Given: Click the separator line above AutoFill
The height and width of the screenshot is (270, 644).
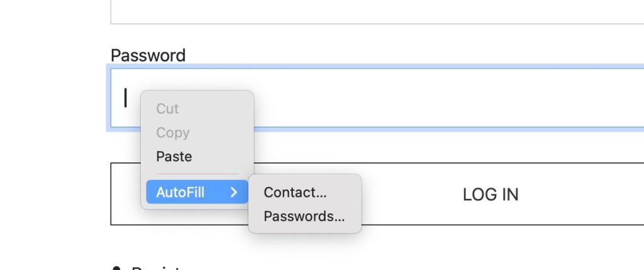Looking at the screenshot, I should coord(197,174).
